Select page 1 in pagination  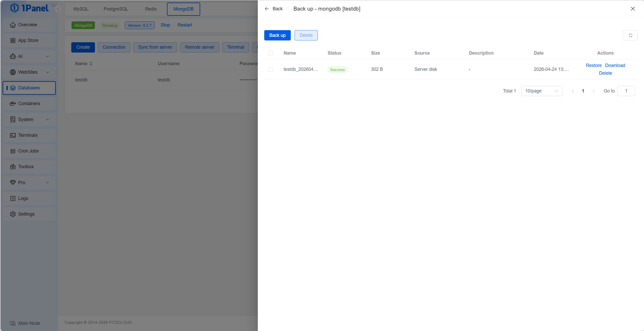click(583, 91)
